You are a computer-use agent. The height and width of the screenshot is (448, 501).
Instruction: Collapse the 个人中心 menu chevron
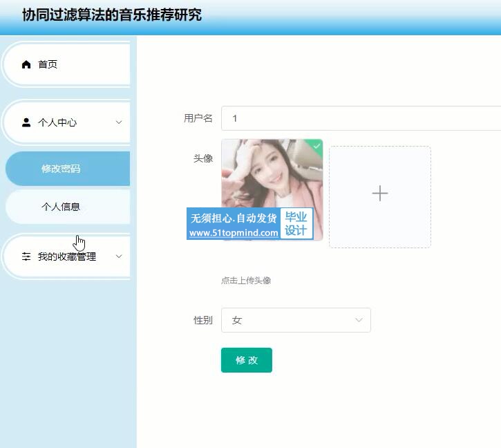pos(119,122)
